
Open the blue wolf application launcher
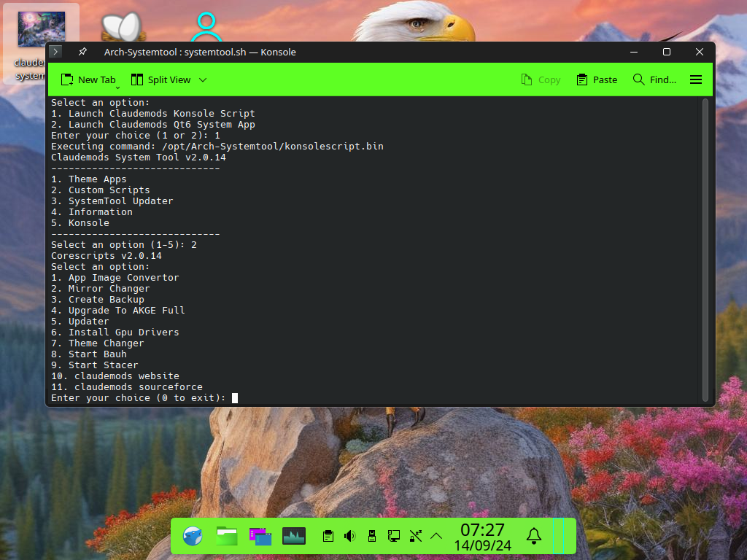click(193, 536)
